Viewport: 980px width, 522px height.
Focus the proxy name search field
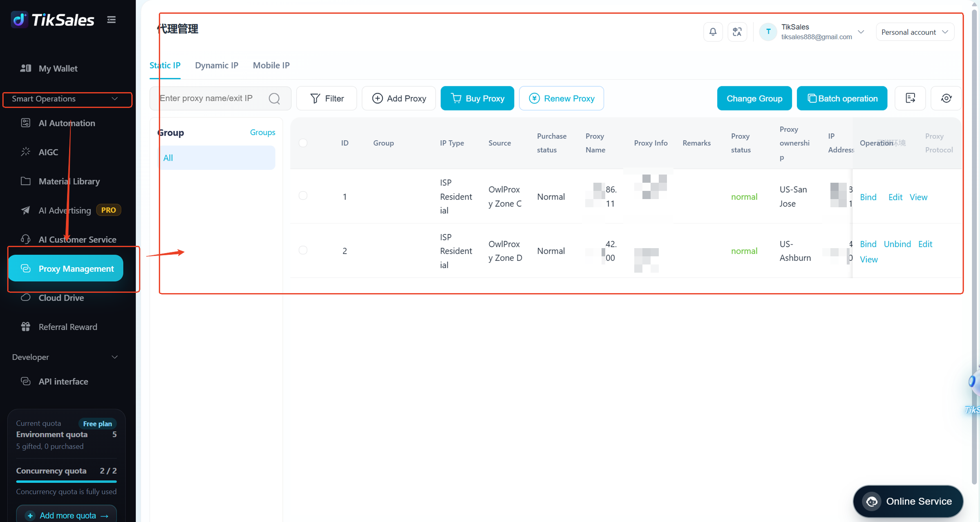pyautogui.click(x=213, y=98)
